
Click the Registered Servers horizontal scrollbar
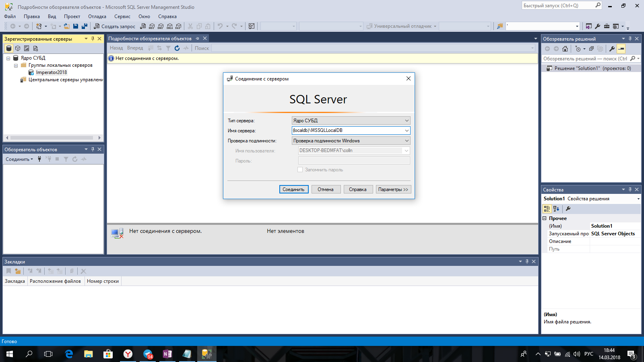point(53,138)
